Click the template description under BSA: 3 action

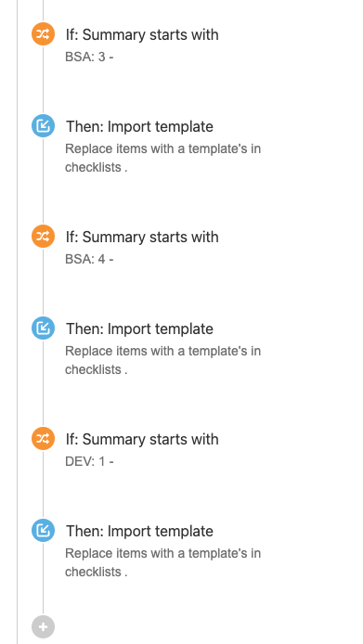tap(162, 158)
